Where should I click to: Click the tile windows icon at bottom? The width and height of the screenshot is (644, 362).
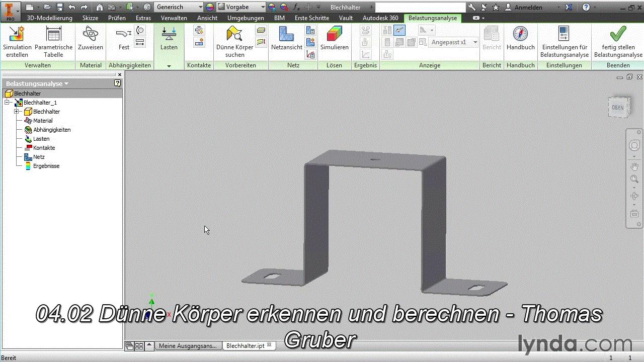pos(139,346)
